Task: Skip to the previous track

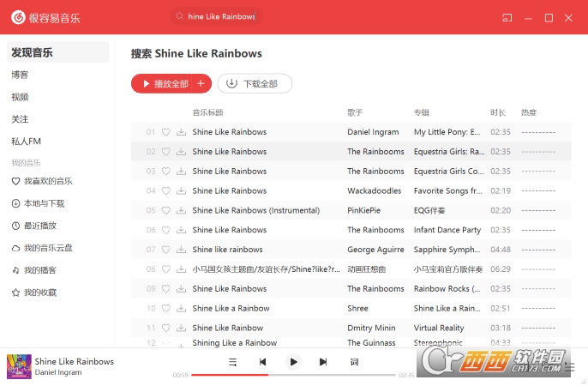Action: (262, 362)
